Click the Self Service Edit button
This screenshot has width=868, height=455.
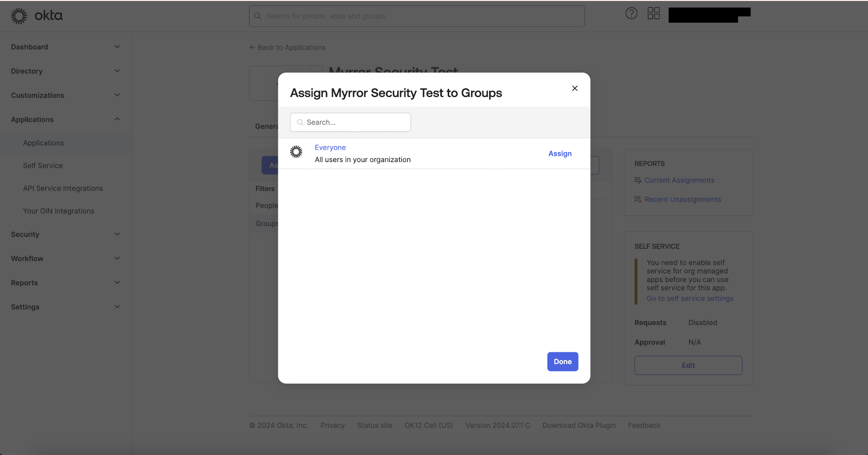688,365
